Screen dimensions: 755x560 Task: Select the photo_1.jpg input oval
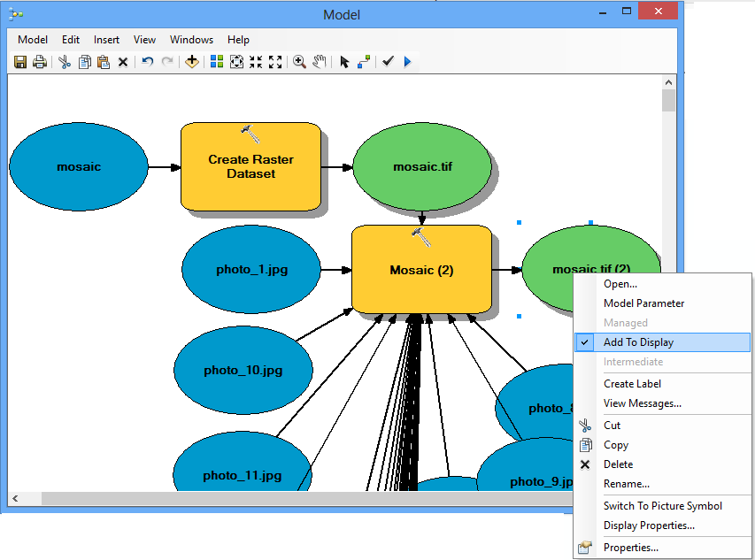pyautogui.click(x=251, y=270)
